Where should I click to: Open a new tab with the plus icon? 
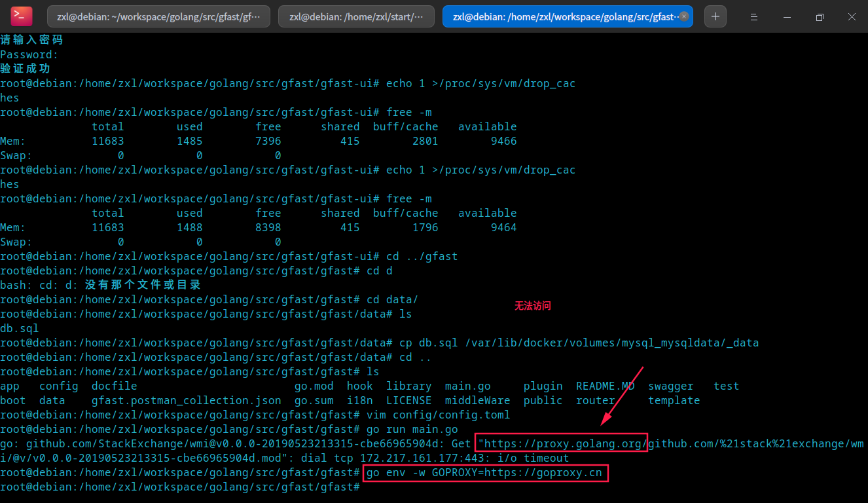click(x=715, y=16)
